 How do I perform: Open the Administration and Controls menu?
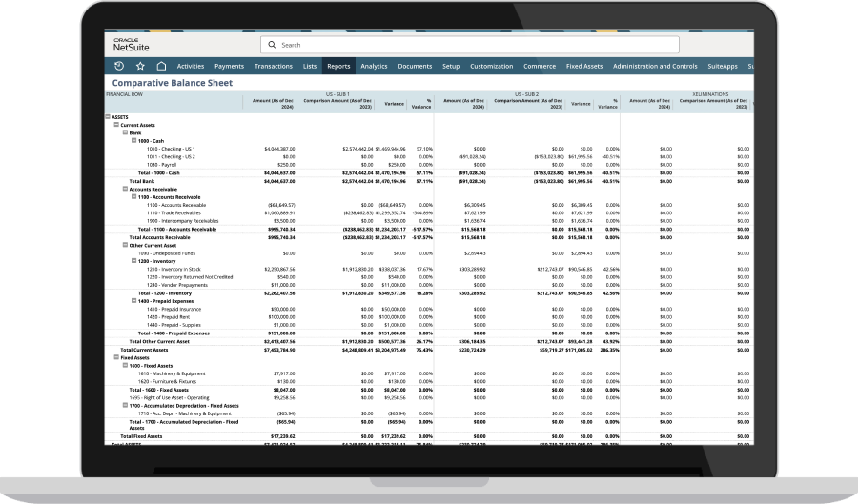click(x=655, y=66)
